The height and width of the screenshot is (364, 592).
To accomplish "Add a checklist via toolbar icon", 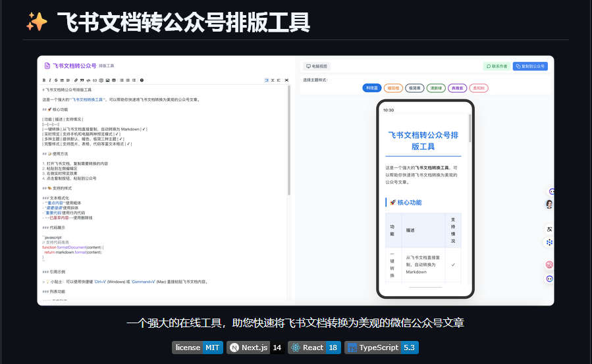I will [134, 80].
